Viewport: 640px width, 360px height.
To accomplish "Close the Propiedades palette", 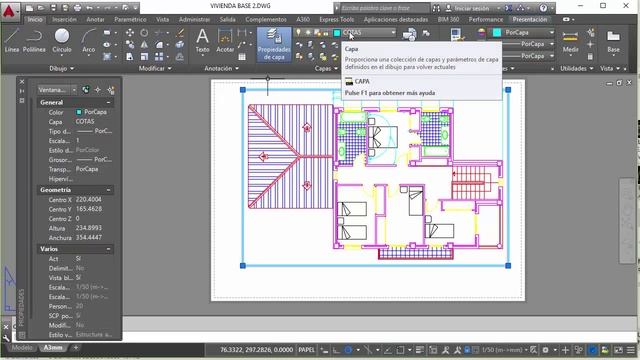I will pyautogui.click(x=22, y=82).
